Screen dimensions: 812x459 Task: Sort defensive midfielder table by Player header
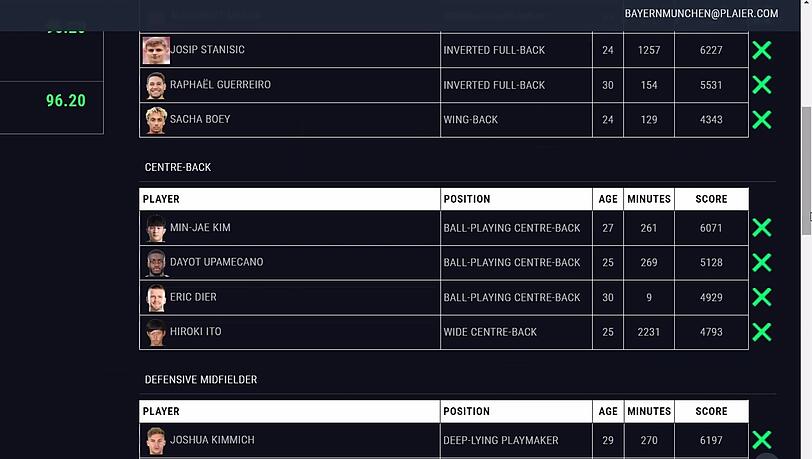tap(290, 411)
